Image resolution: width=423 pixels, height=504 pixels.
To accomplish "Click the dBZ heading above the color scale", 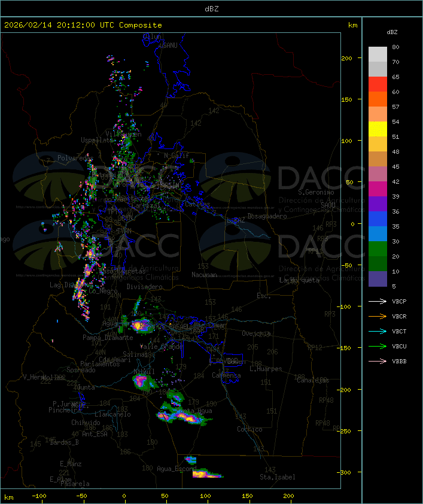I will (x=392, y=32).
